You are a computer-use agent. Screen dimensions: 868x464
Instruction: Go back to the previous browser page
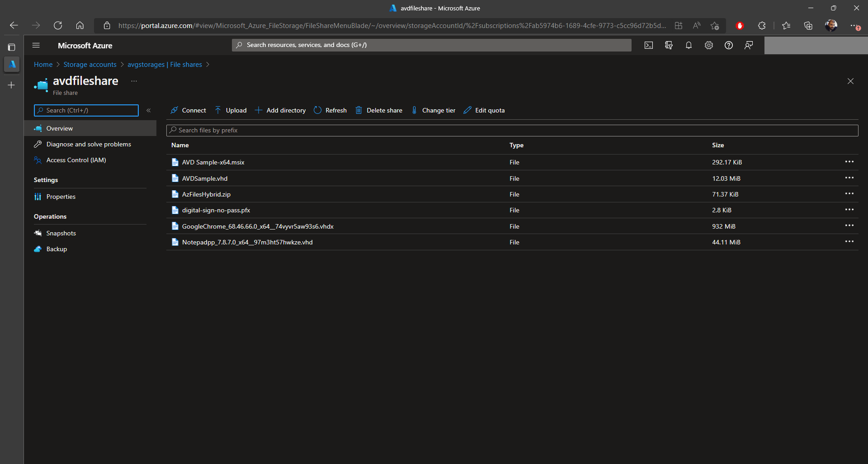(14, 25)
